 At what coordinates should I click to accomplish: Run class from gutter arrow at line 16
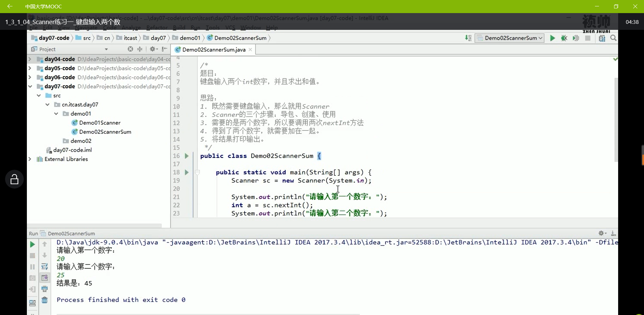[187, 156]
